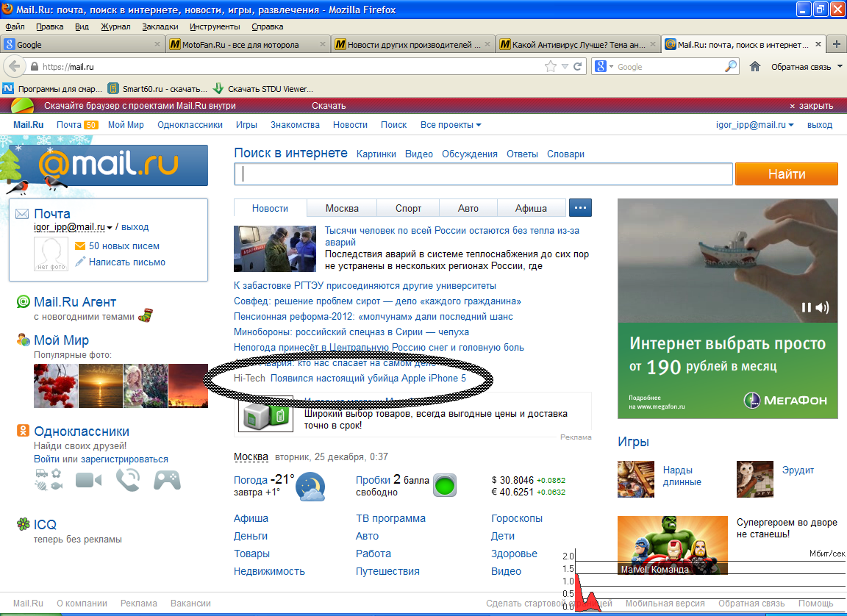Open the Эрудит owl game thumbnail

tap(754, 479)
